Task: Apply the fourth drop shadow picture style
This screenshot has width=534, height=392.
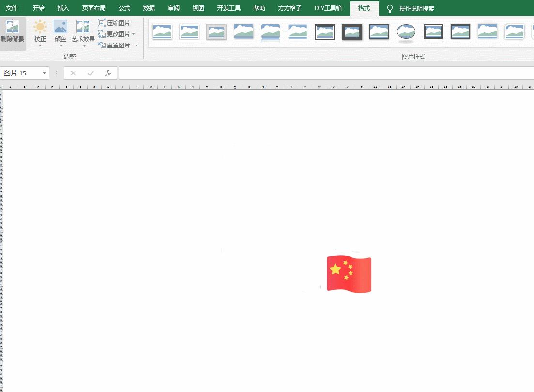Action: click(x=244, y=31)
